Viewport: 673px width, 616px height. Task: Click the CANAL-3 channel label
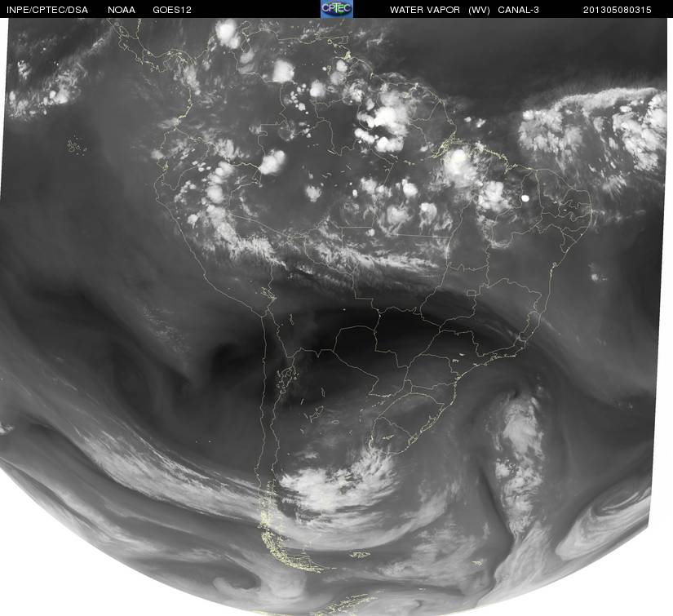[x=518, y=10]
